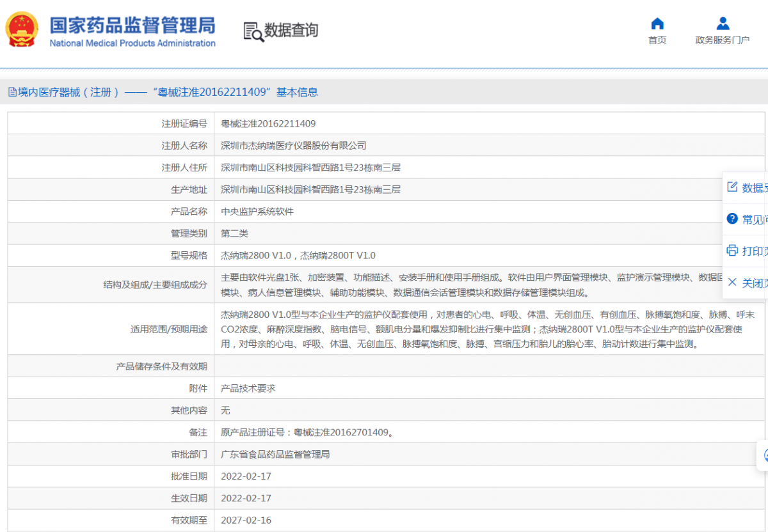Click the 关闭 X icon in side panel
Screen dimensions: 768x532
(732, 282)
